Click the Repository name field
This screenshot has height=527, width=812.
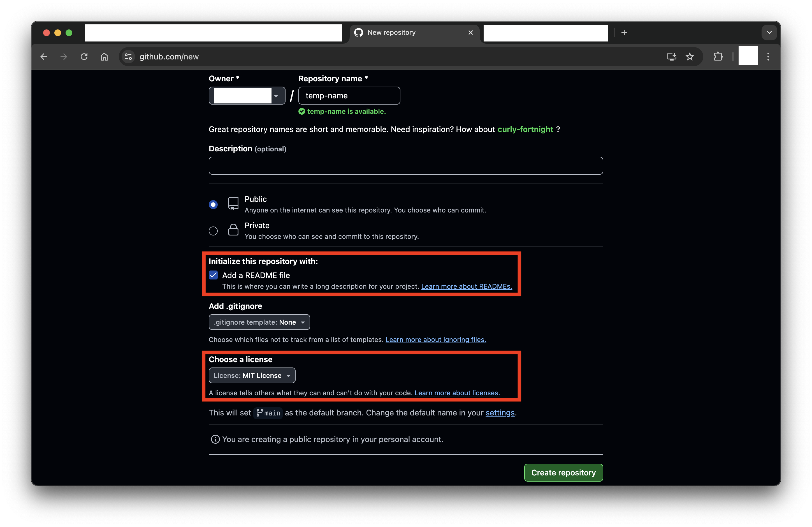pos(349,96)
